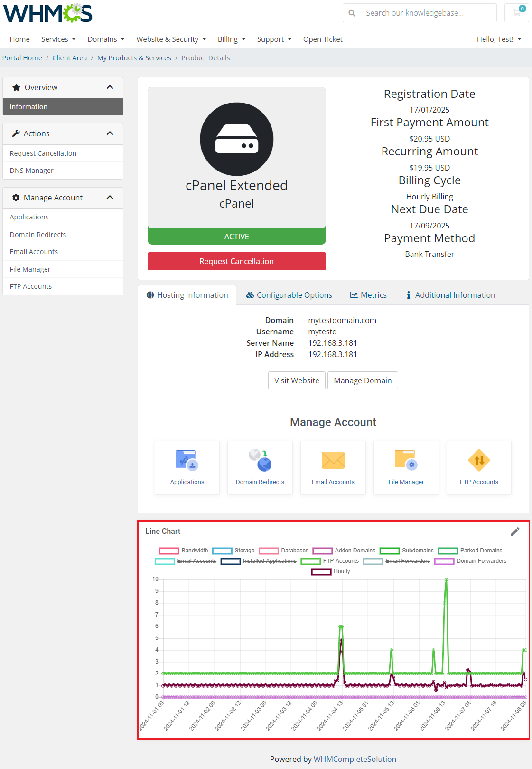This screenshot has height=769, width=532.
Task: Toggle Parked Domains series in legend
Action: [x=470, y=551]
